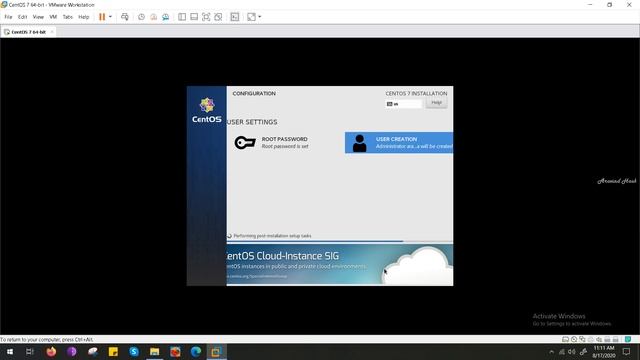Click the root password key icon

(x=245, y=142)
